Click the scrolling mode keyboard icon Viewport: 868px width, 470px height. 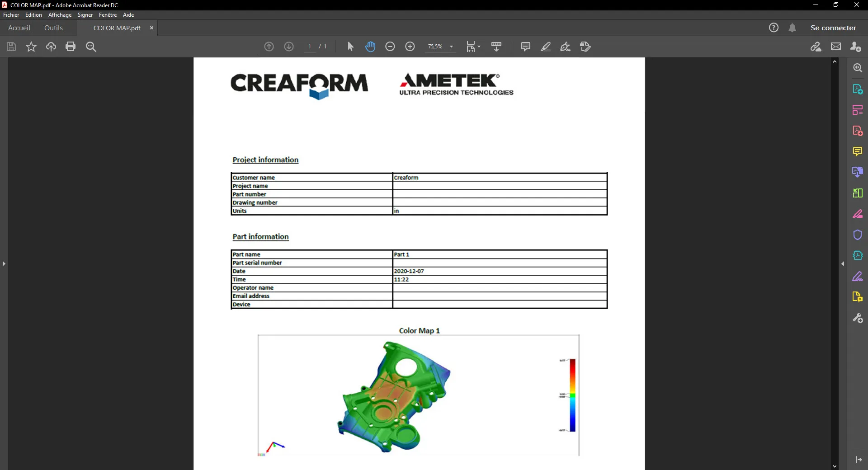(496, 47)
